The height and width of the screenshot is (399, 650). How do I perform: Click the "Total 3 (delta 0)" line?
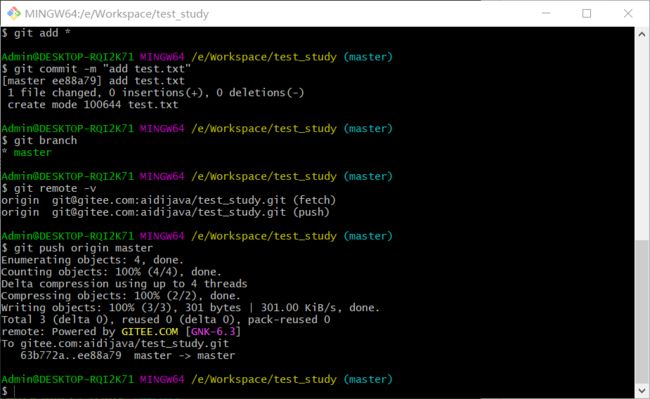[166, 319]
